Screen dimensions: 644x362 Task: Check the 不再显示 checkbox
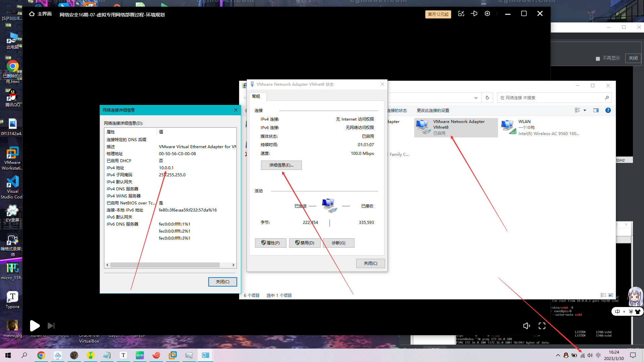point(598,59)
